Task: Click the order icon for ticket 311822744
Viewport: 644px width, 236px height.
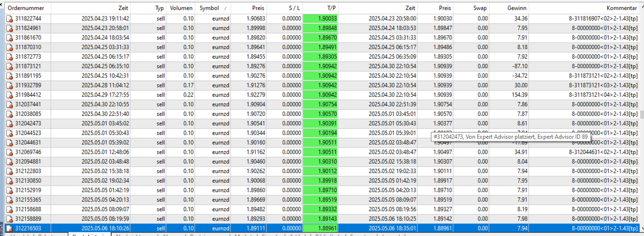Action: coord(9,18)
